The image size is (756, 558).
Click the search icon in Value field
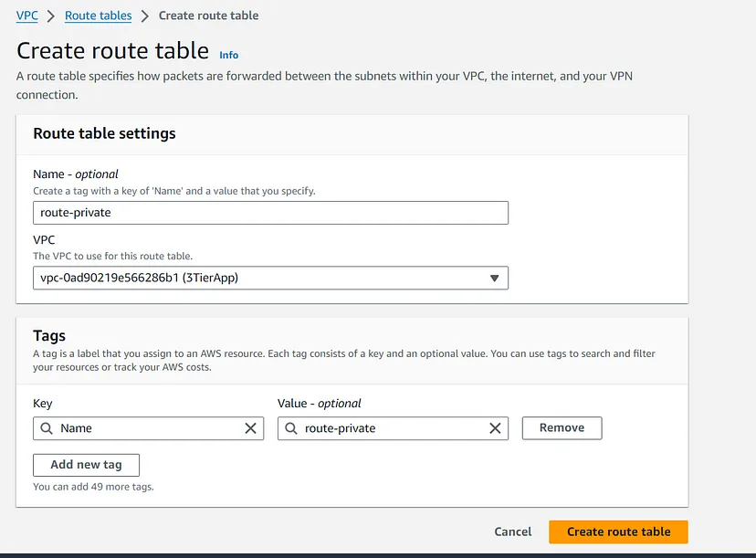[289, 428]
